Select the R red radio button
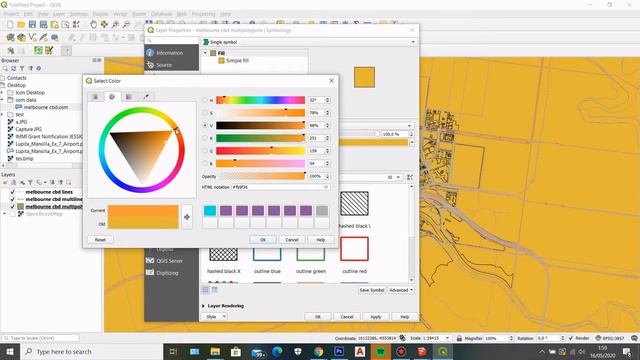The image size is (640, 360). 205,138
